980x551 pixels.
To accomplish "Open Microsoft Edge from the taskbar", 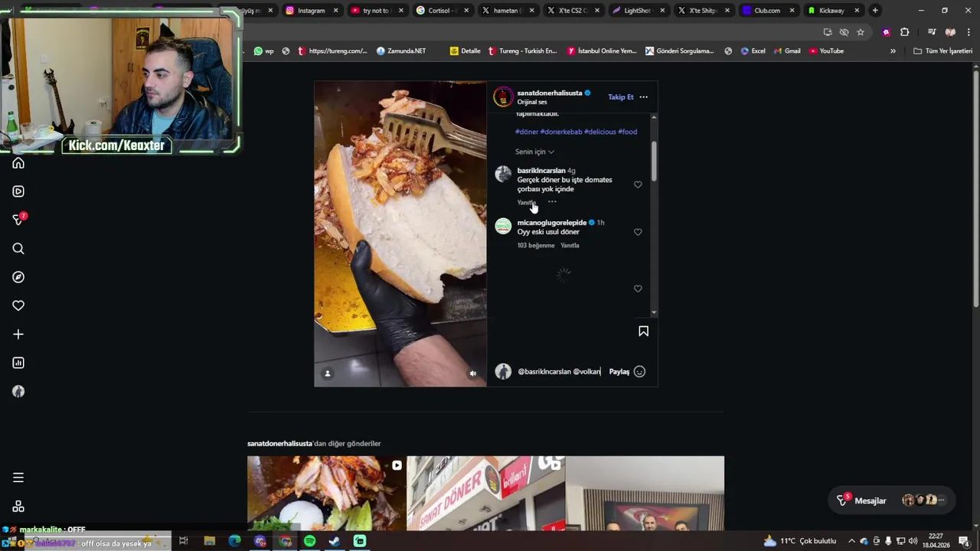I will pos(234,541).
